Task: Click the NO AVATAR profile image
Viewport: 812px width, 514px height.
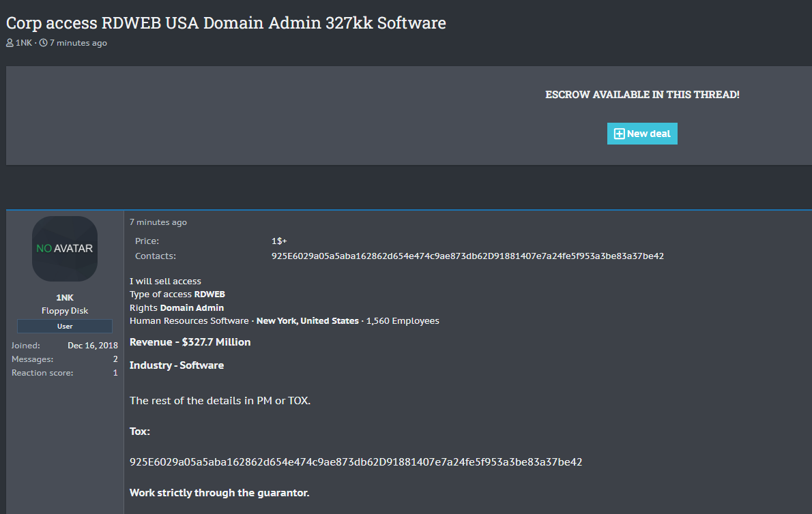Action: (x=65, y=249)
